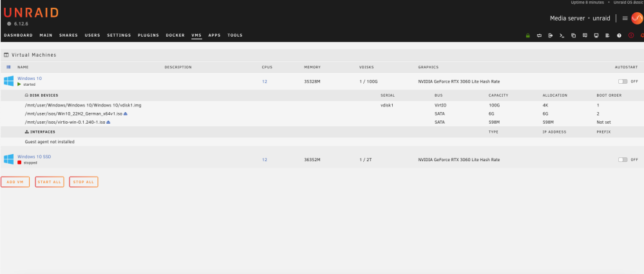
Task: Click the ADD VM button
Action: pyautogui.click(x=15, y=182)
